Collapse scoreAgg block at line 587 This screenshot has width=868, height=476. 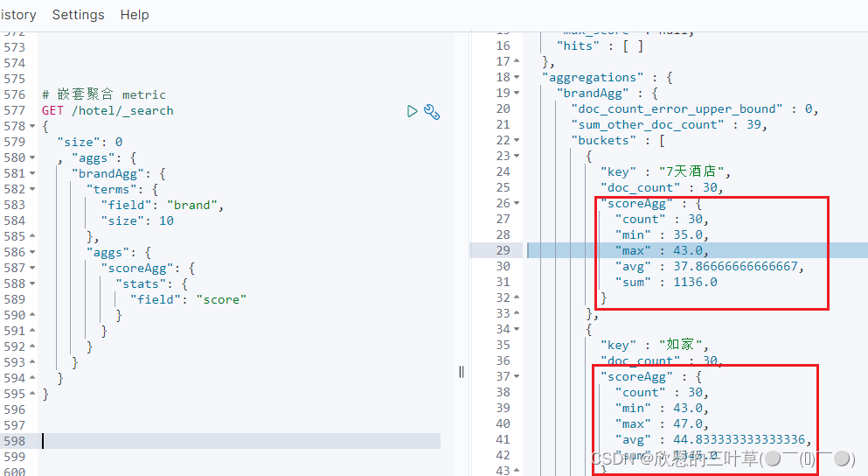click(32, 268)
